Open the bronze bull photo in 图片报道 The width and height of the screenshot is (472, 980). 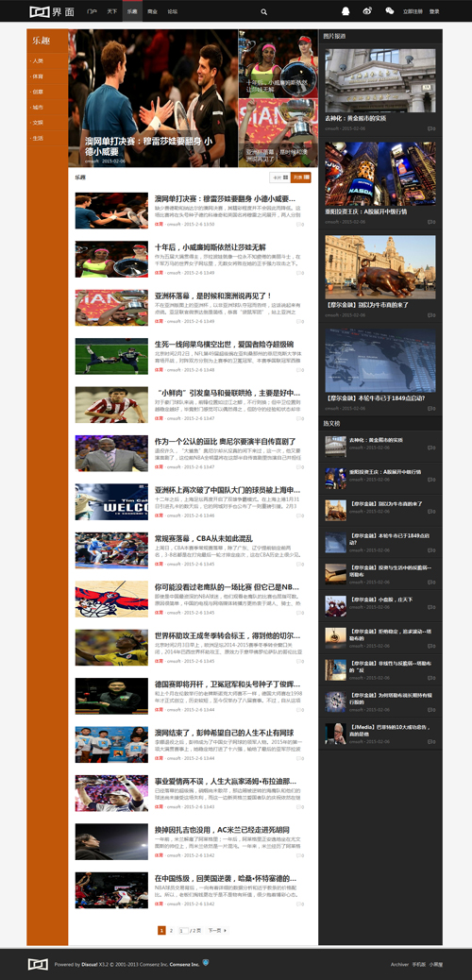coord(380,267)
